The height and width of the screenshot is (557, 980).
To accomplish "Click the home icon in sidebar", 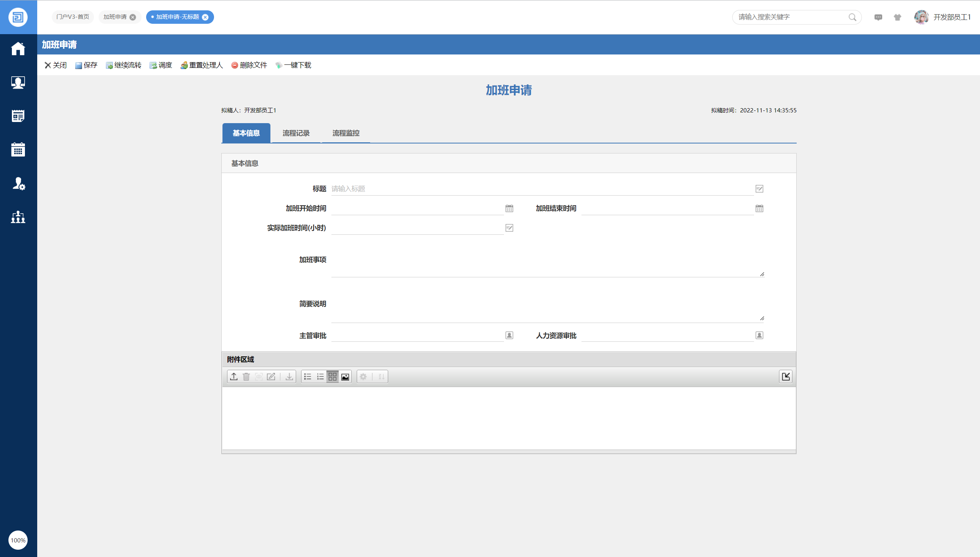I will (18, 49).
